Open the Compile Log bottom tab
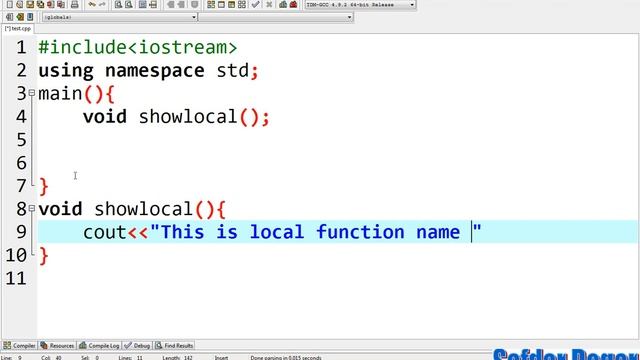Image resolution: width=640 pixels, height=360 pixels. 99,346
